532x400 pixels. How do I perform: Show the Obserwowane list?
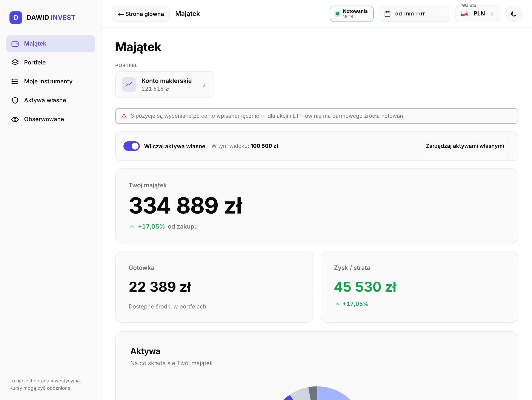click(x=51, y=119)
